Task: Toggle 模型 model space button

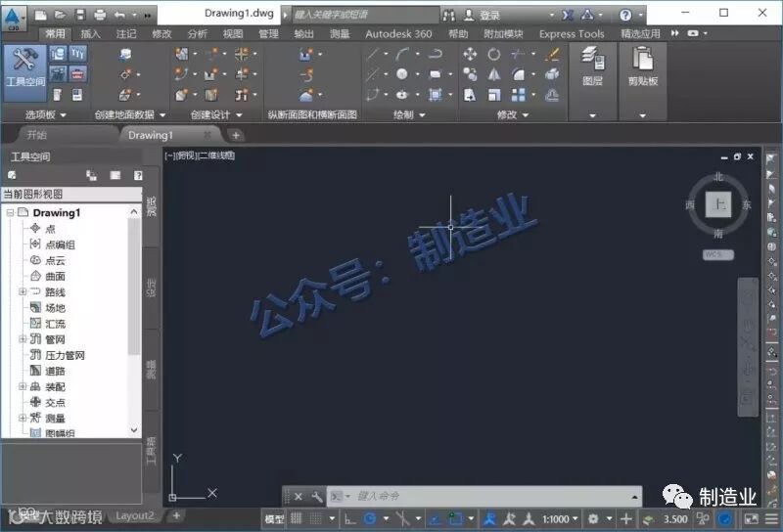Action: click(x=274, y=519)
